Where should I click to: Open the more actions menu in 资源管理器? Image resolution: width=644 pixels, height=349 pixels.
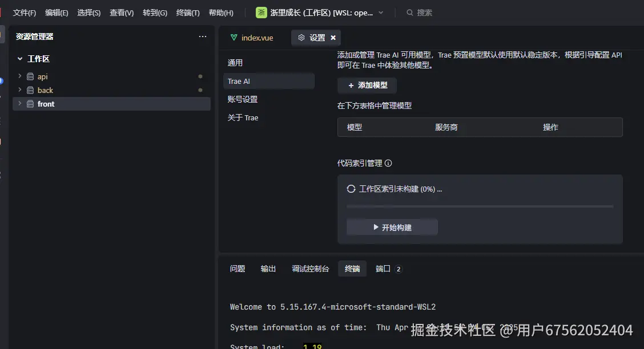click(x=203, y=36)
